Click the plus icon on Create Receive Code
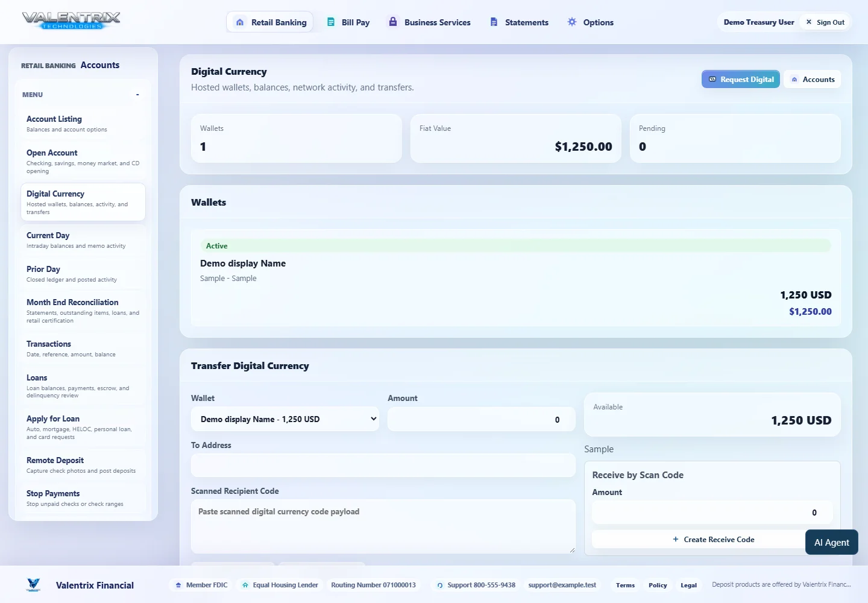The width and height of the screenshot is (868, 603). coord(676,539)
